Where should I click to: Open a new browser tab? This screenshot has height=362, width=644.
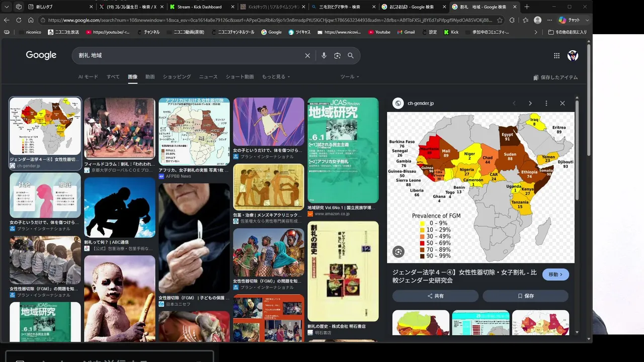[527, 7]
